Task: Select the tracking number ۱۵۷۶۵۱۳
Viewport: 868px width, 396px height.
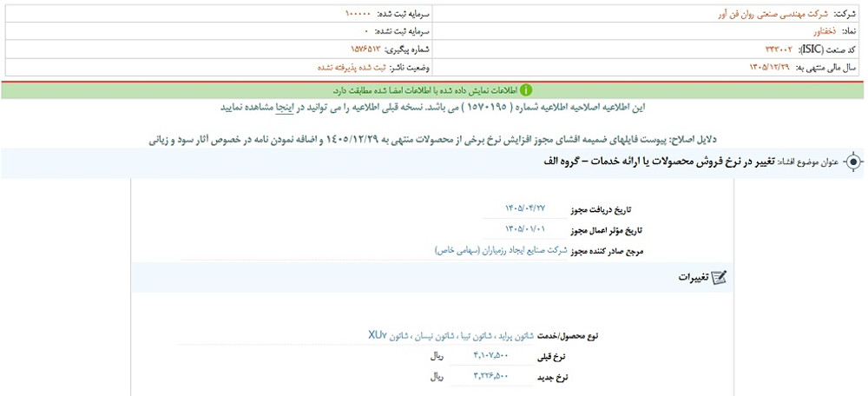Action: [366, 49]
